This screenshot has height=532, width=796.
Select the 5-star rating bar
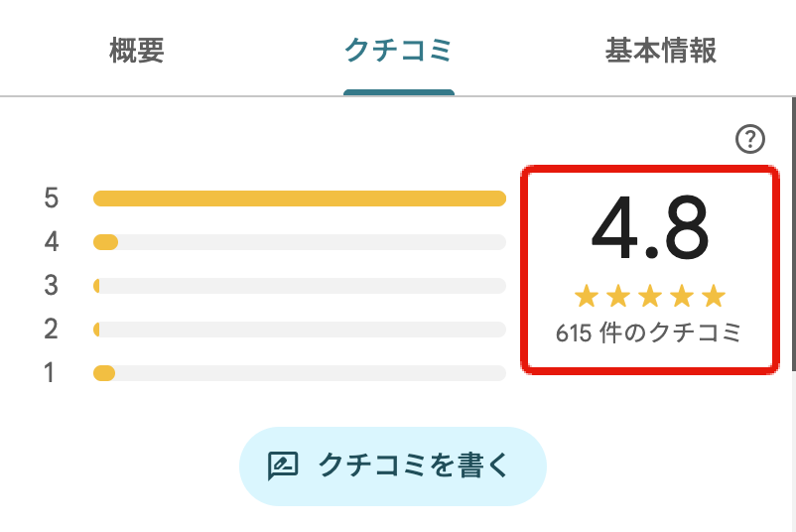(299, 199)
